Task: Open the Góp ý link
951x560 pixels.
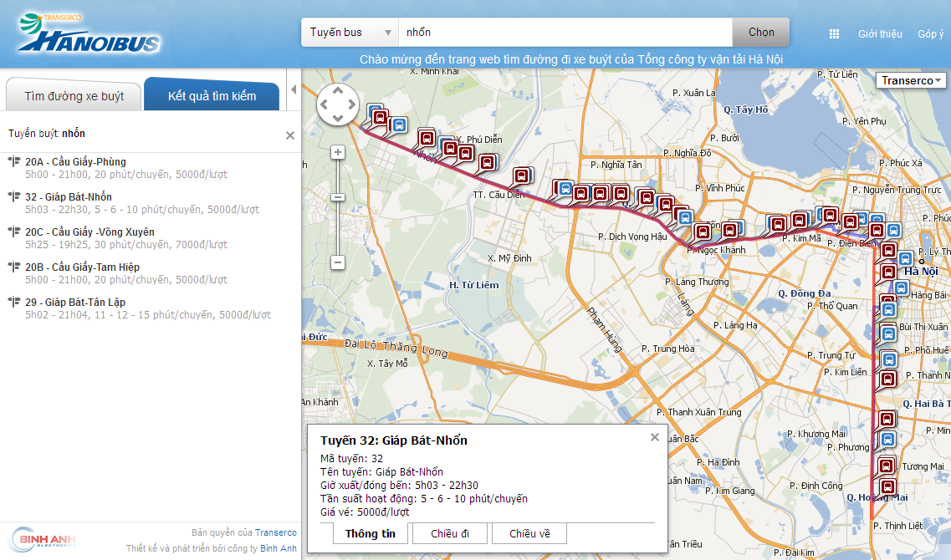Action: (x=930, y=34)
